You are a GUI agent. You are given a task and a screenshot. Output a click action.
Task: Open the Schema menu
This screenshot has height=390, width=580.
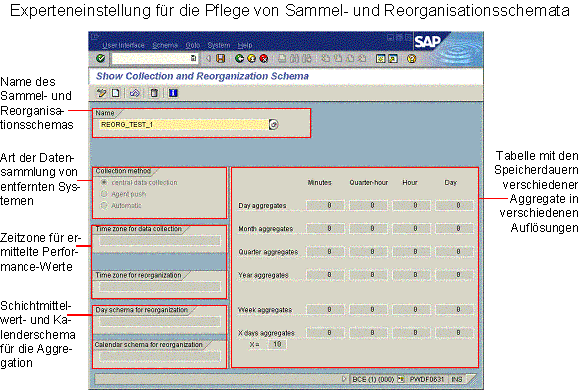(x=165, y=45)
